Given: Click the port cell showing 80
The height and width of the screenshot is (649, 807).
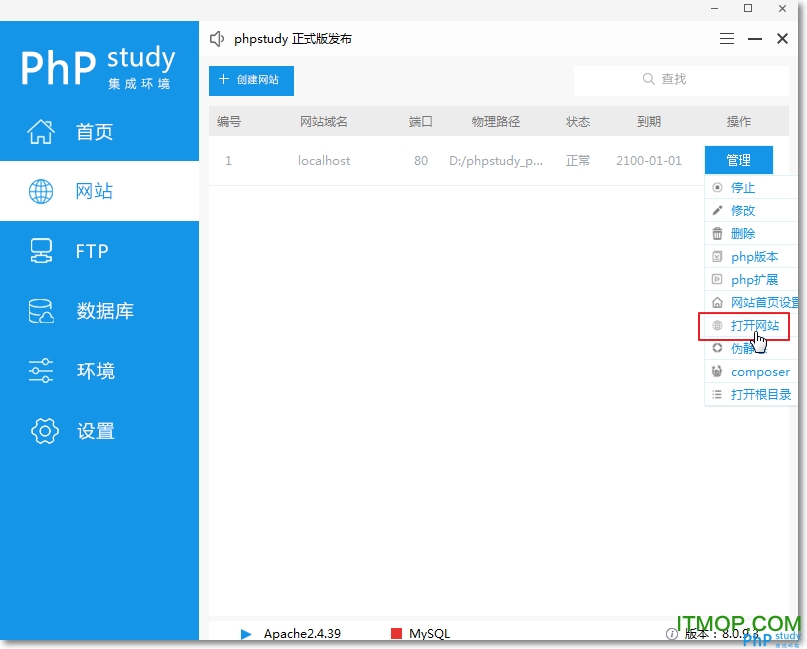Looking at the screenshot, I should [421, 161].
